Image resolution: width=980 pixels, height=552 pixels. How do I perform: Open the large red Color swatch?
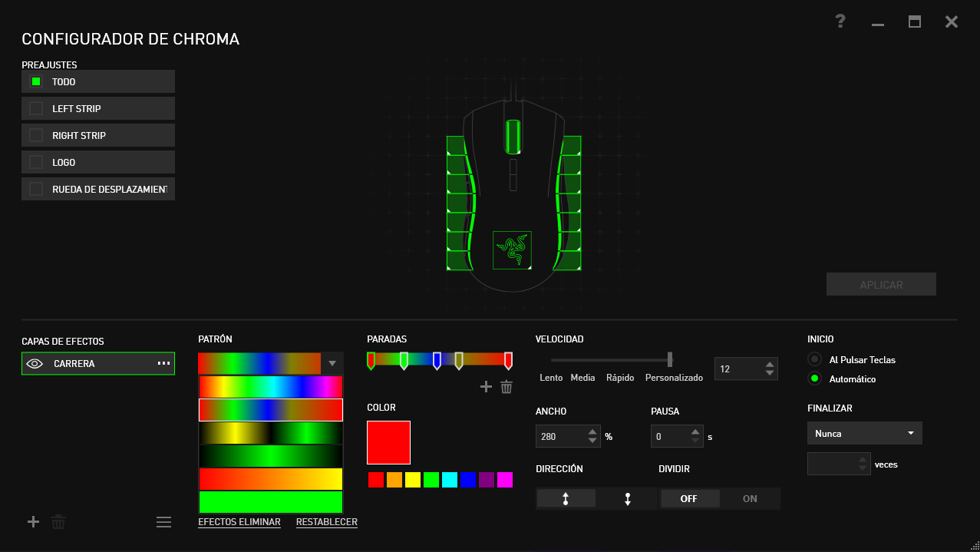click(389, 443)
